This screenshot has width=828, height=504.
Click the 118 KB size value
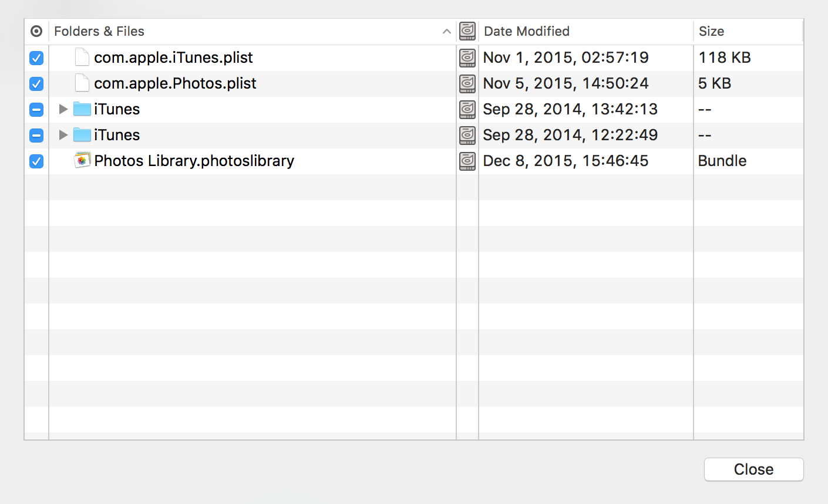coord(725,57)
